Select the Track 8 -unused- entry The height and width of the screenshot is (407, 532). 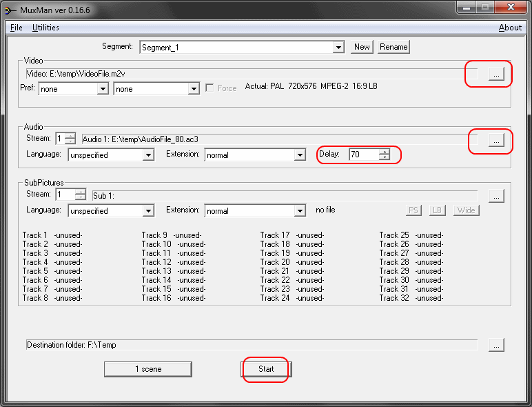(x=52, y=298)
